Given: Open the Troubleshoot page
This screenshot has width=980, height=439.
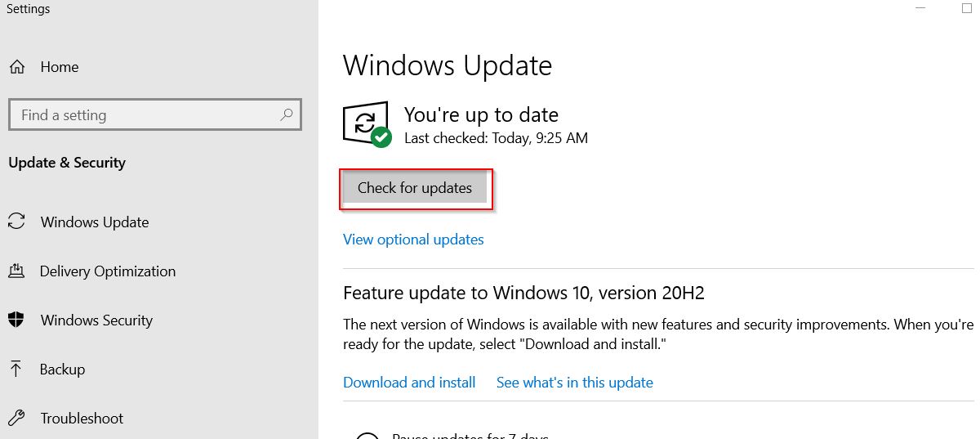Looking at the screenshot, I should coord(82,419).
